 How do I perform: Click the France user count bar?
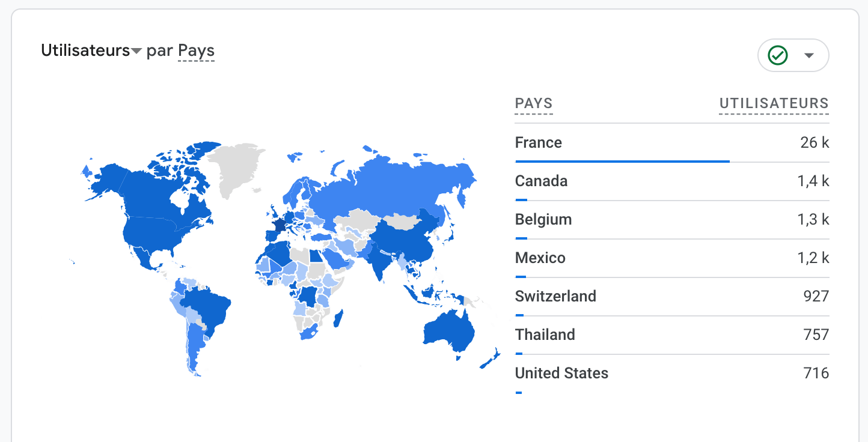622,162
